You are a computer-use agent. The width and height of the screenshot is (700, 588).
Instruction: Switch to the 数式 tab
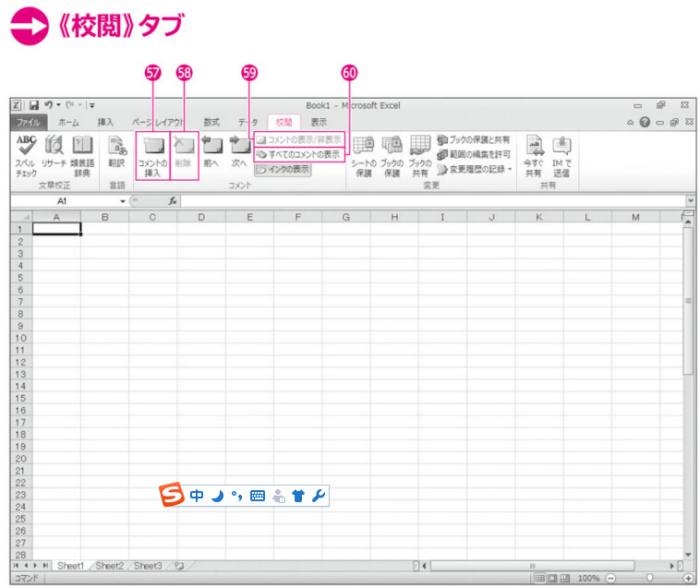211,122
